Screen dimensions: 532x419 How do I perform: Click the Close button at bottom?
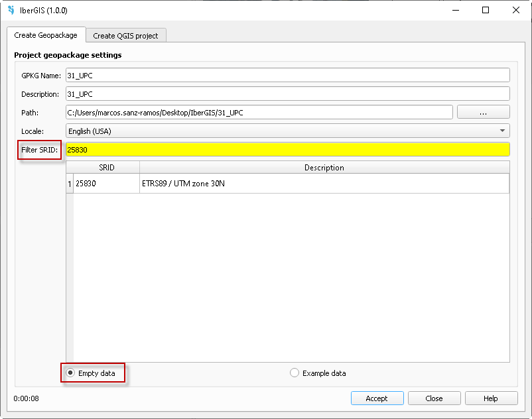tap(434, 398)
